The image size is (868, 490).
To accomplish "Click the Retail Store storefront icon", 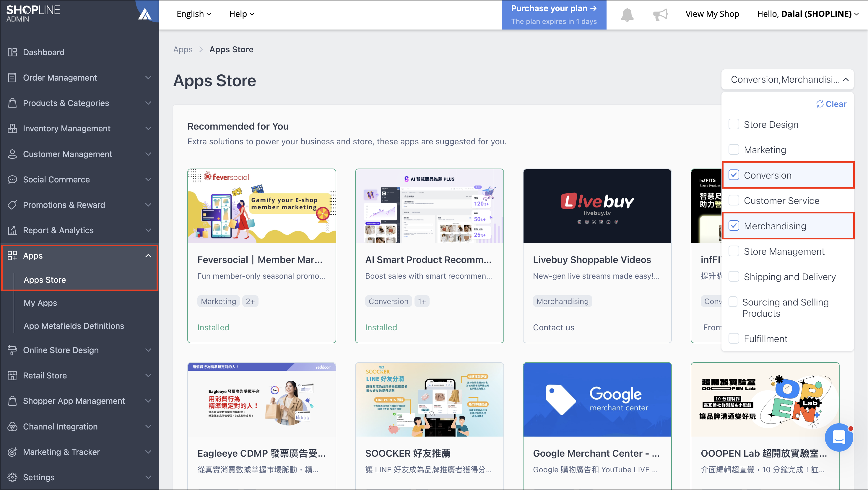I will 12,375.
